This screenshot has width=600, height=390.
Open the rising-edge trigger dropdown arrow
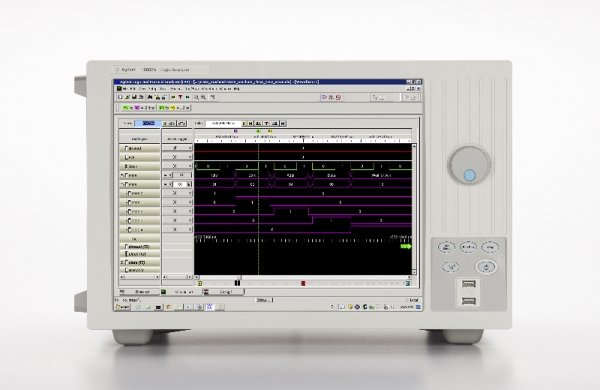pyautogui.click(x=189, y=148)
